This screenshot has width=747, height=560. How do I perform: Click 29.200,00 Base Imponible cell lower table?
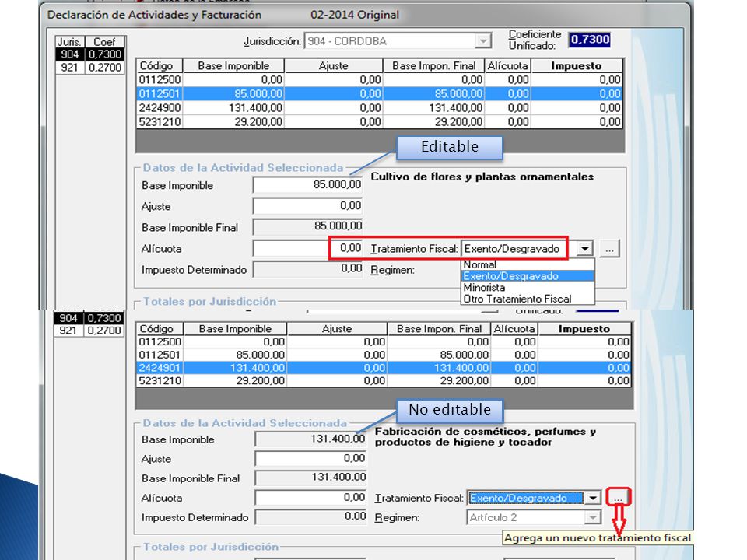click(x=235, y=380)
